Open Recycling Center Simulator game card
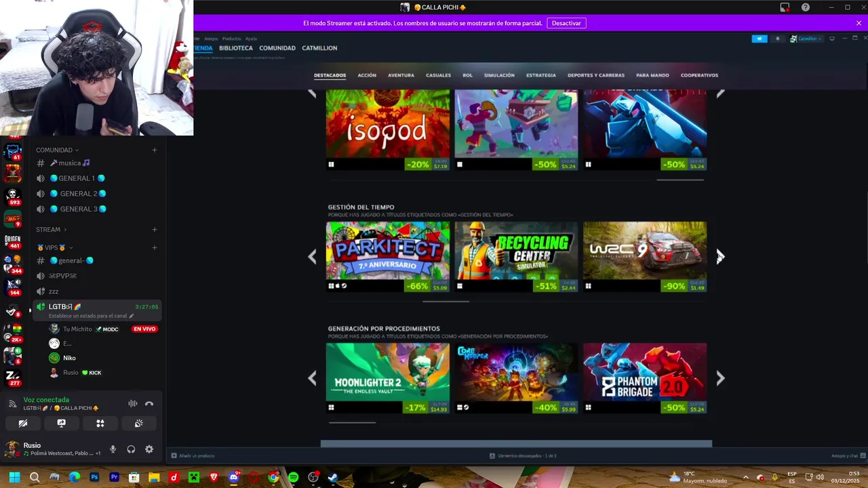The height and width of the screenshot is (488, 868). [x=516, y=256]
